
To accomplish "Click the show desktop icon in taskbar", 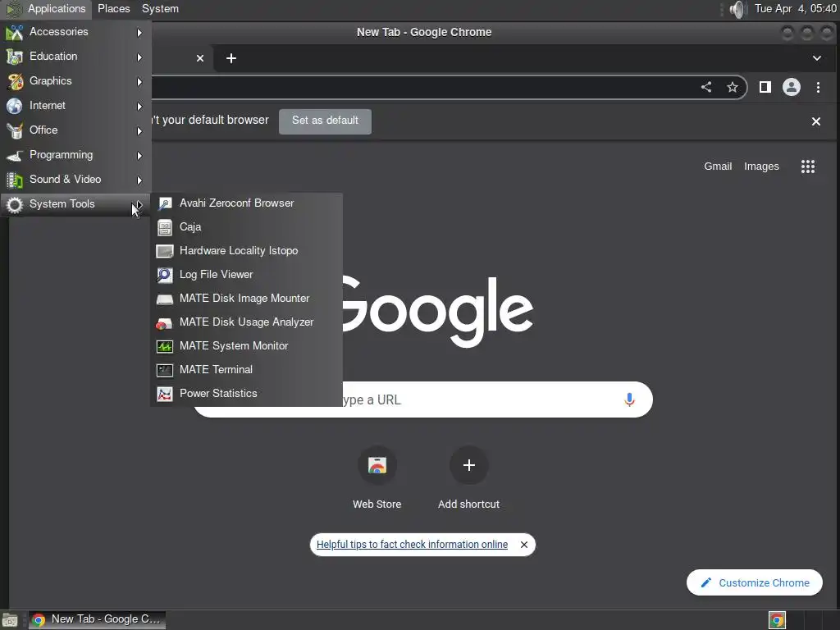I will tap(10, 620).
